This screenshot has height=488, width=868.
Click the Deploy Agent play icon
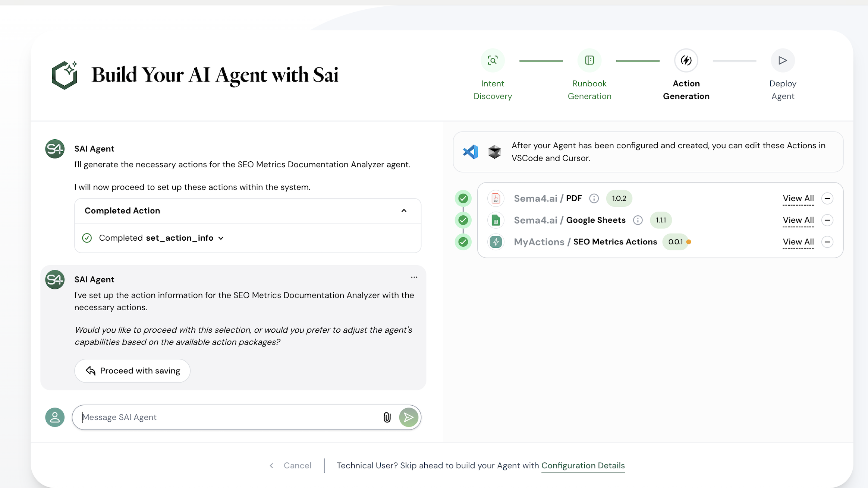click(x=783, y=60)
